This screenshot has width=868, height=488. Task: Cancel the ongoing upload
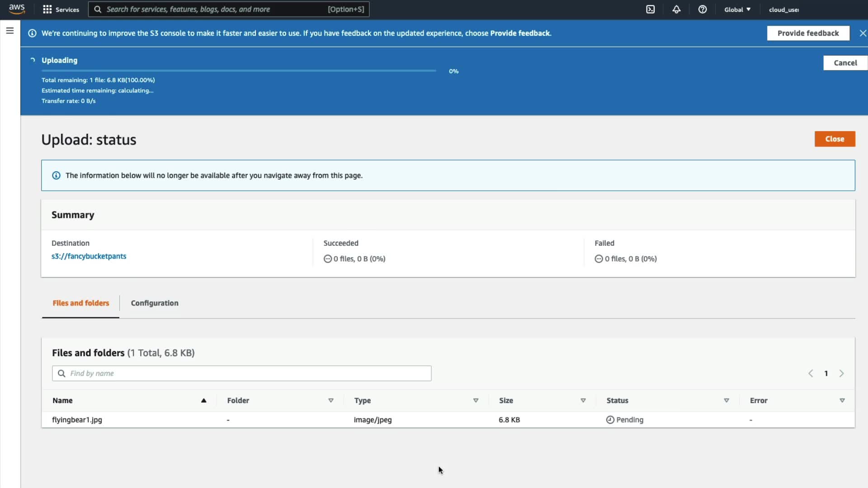[844, 63]
